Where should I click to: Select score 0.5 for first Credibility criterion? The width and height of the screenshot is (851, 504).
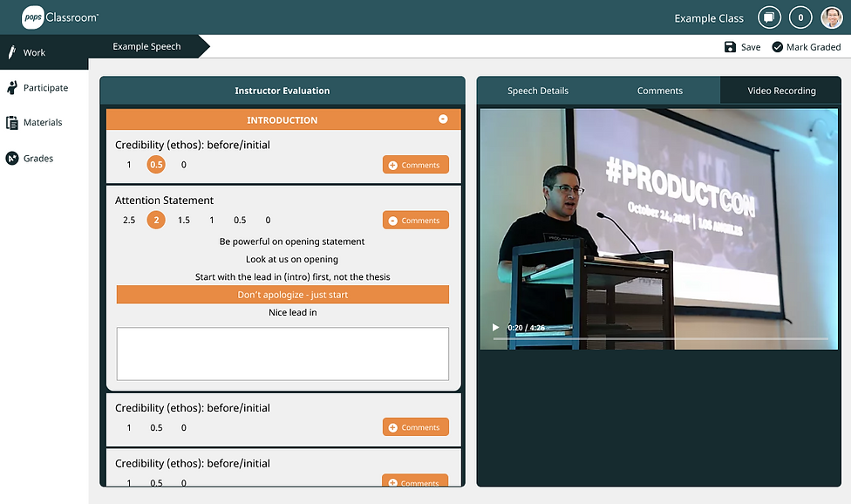point(156,165)
